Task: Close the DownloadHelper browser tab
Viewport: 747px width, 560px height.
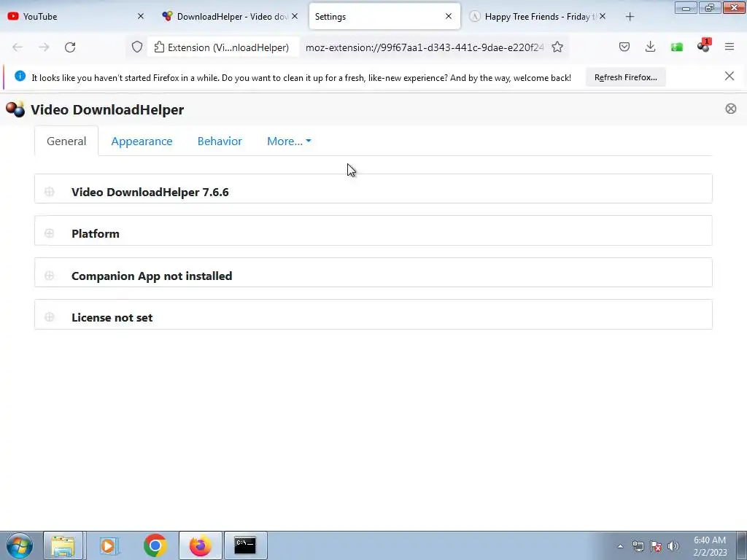Action: pos(295,16)
